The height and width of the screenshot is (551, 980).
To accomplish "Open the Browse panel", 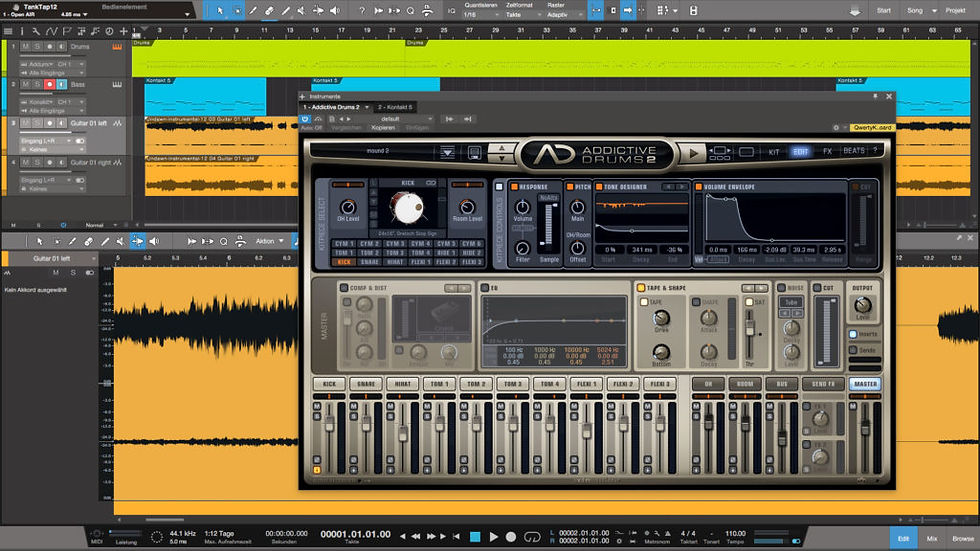I will [962, 538].
